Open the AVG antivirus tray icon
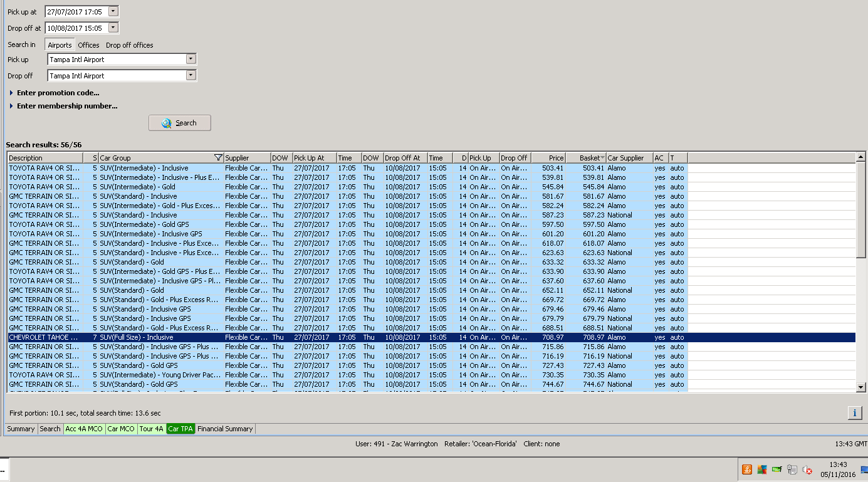The image size is (868, 482). click(x=762, y=469)
